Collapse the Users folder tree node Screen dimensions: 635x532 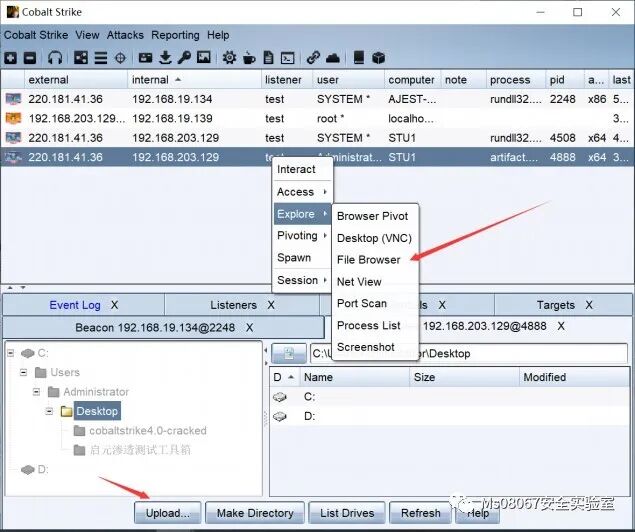tap(23, 372)
